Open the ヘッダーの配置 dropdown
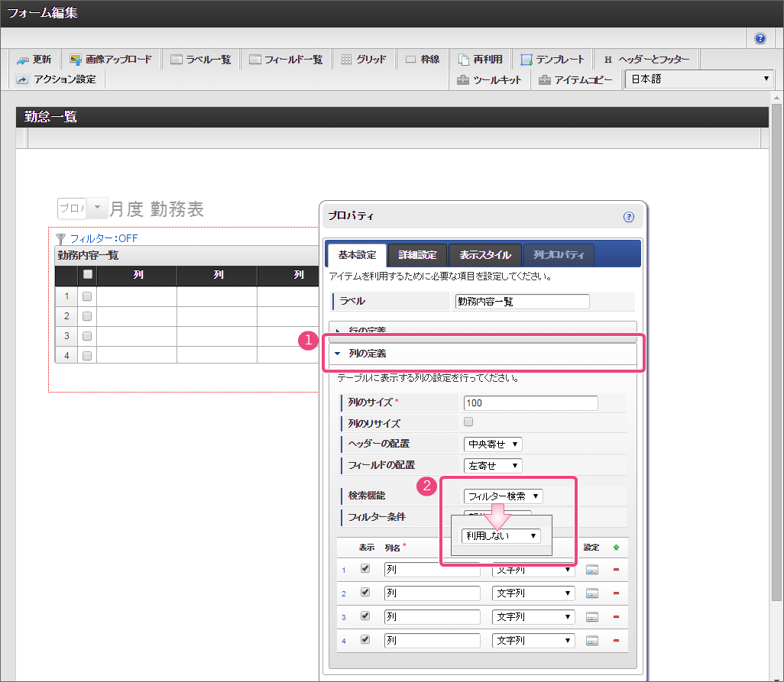Viewport: 784px width, 682px height. coord(493,444)
